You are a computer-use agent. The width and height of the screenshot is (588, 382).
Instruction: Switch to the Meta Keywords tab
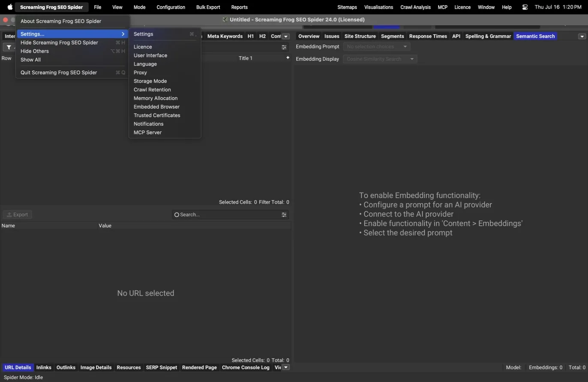click(x=225, y=36)
